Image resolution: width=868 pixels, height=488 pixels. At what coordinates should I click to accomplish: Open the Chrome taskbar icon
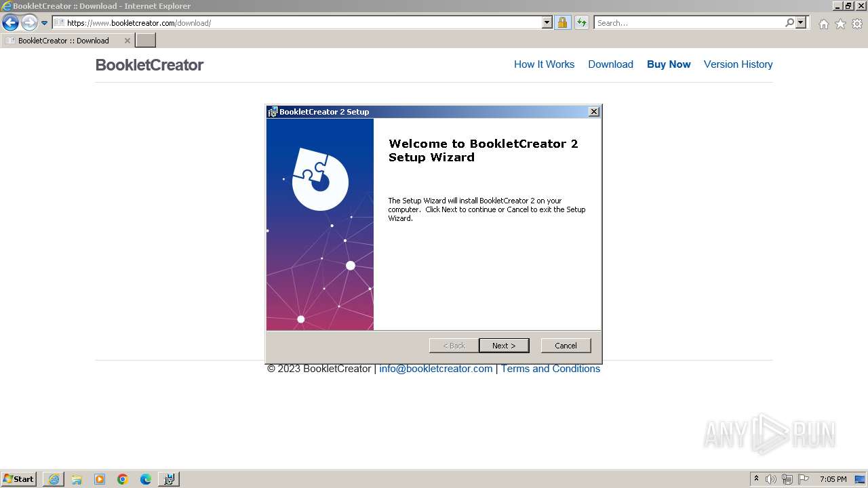pos(123,479)
